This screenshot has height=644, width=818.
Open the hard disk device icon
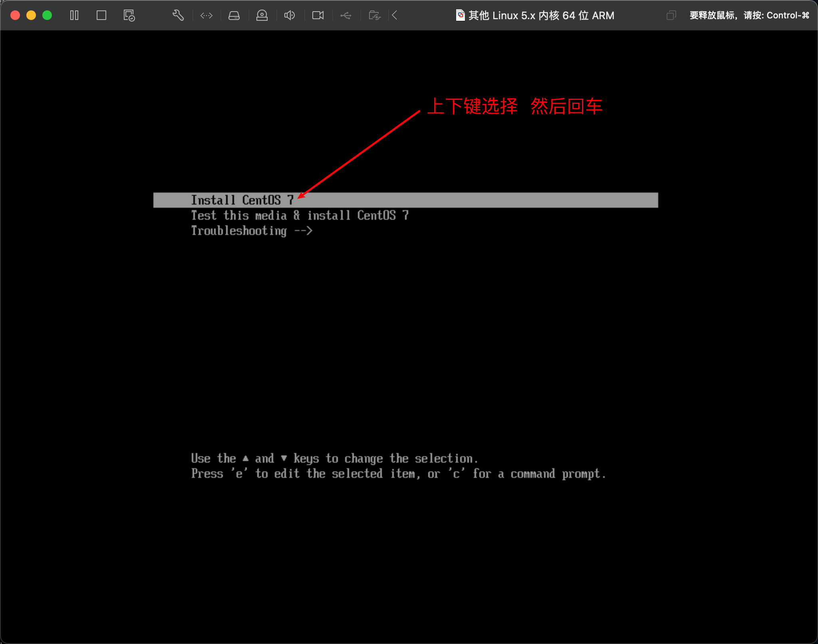234,16
